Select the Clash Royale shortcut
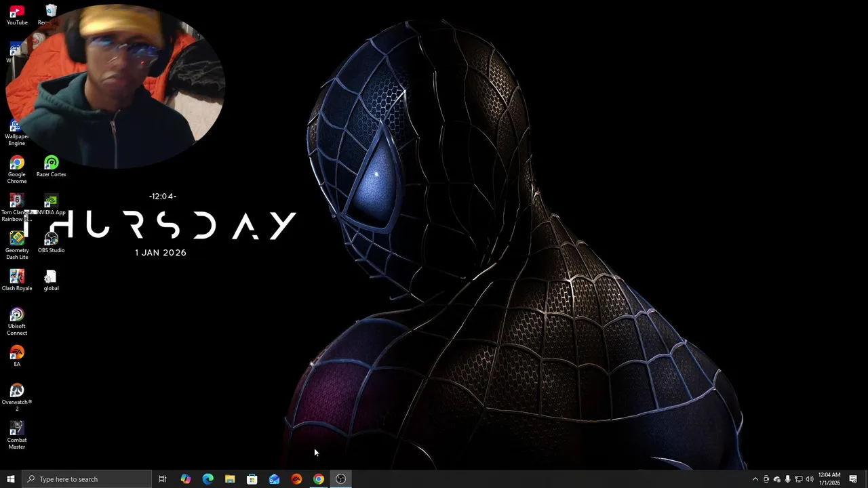The width and height of the screenshot is (868, 488). click(x=17, y=281)
